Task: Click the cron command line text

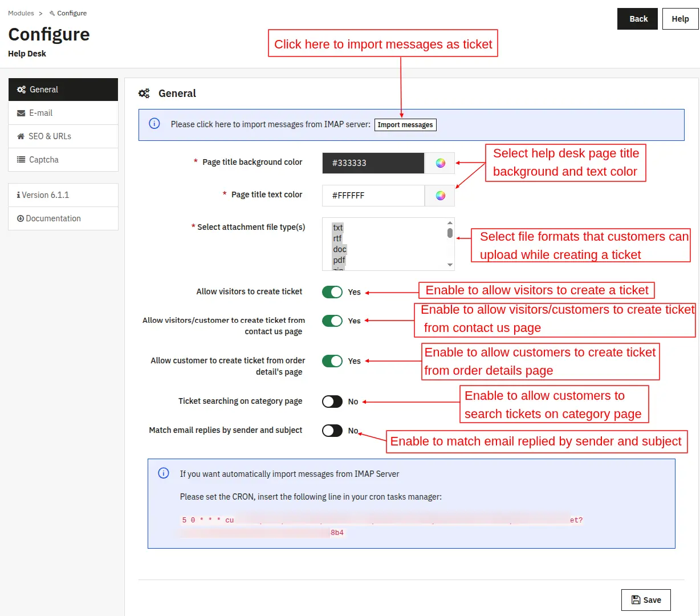Action: [382, 526]
